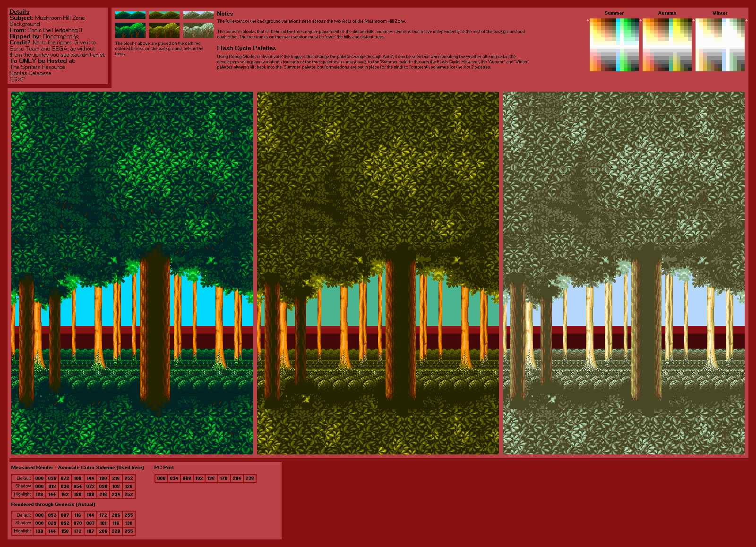
Task: Click 'Highlight' row label in Genesis table
Action: click(23, 531)
